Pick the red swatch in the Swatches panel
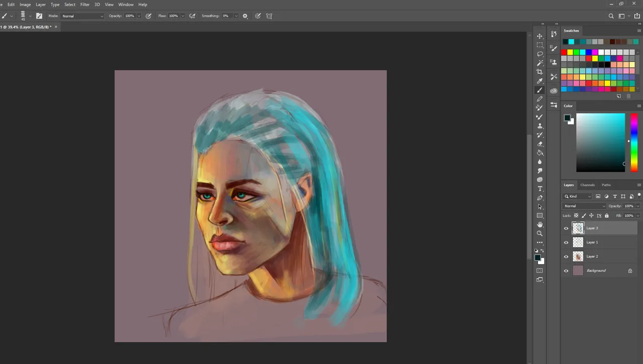 pyautogui.click(x=564, y=52)
